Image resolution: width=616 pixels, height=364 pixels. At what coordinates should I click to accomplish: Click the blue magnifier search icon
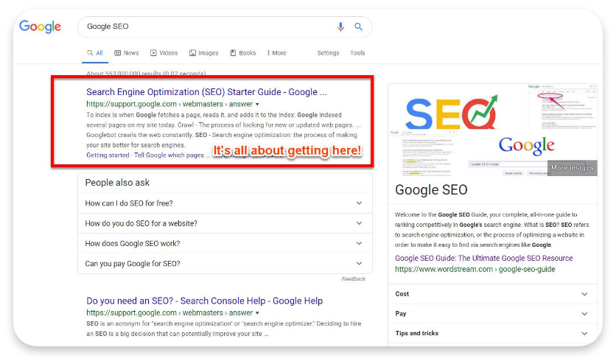359,27
